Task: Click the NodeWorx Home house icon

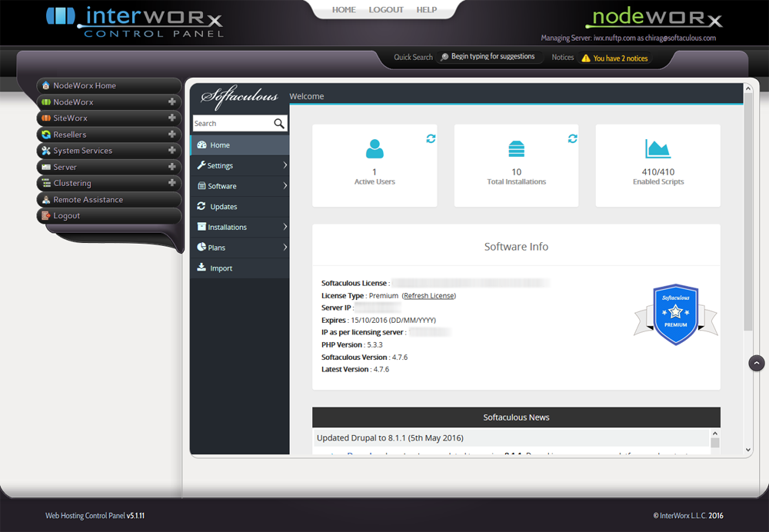Action: click(46, 85)
